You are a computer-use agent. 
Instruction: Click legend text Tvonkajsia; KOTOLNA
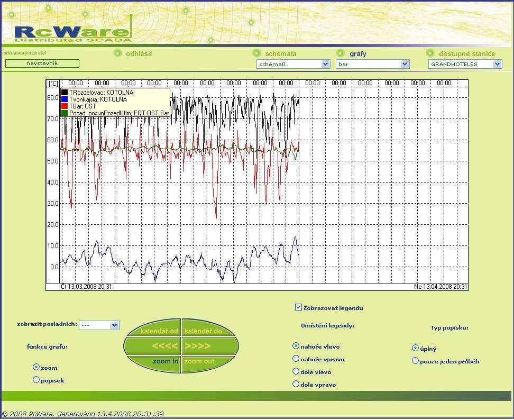(x=98, y=99)
